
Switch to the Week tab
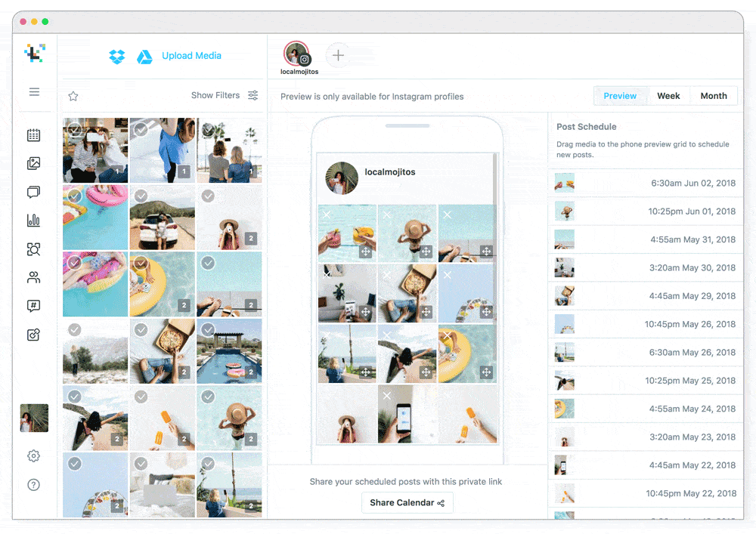[668, 95]
